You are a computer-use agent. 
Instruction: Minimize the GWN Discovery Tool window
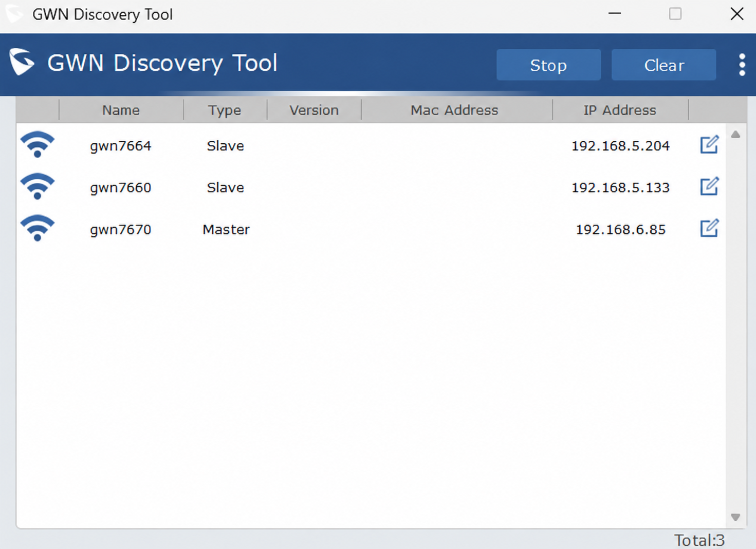615,14
